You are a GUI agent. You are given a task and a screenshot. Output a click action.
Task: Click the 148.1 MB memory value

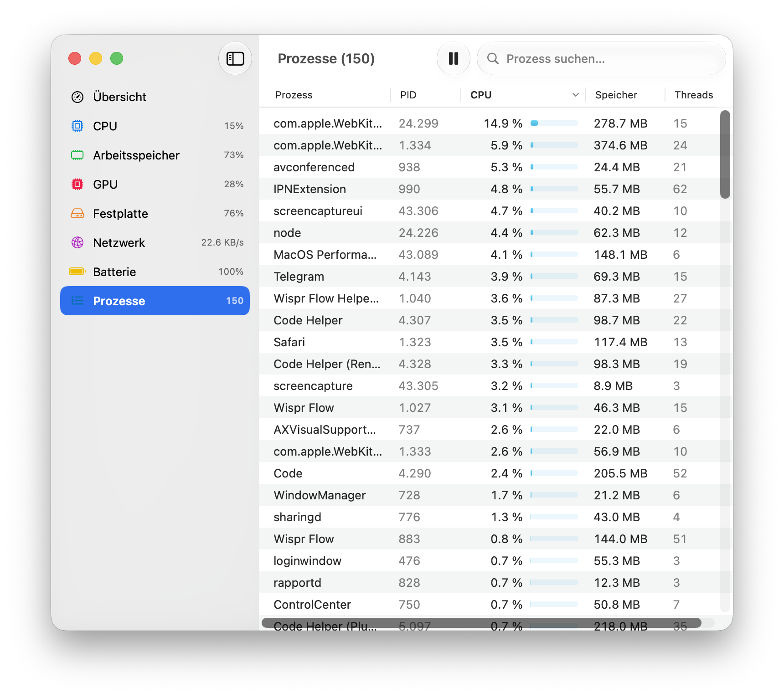coord(620,254)
